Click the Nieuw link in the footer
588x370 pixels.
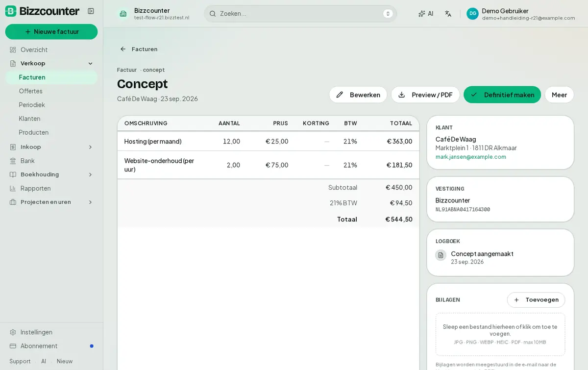pyautogui.click(x=65, y=361)
